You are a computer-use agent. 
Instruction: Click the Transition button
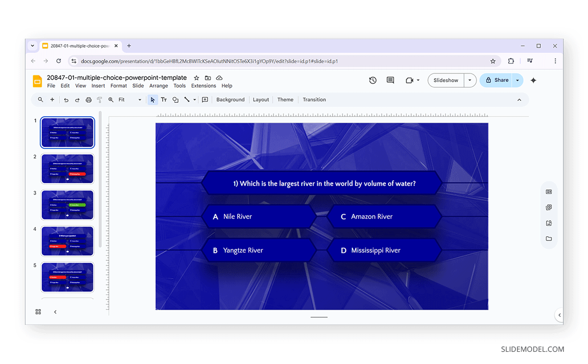click(314, 100)
